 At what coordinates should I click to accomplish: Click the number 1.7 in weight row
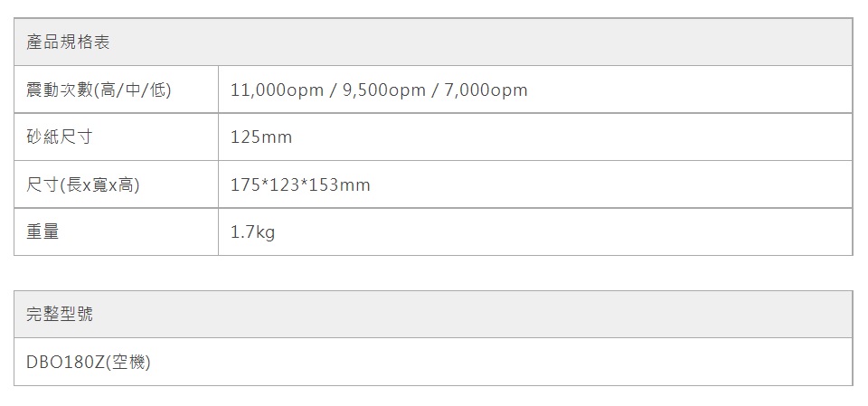click(x=242, y=232)
